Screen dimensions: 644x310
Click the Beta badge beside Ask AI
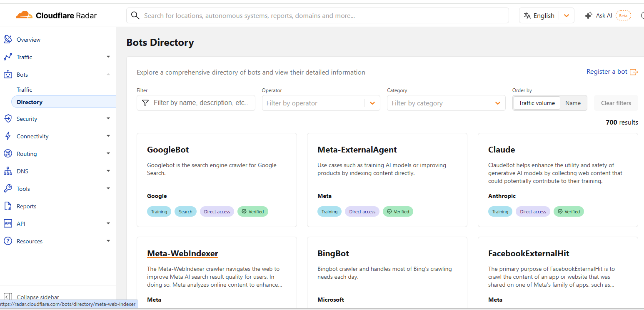[623, 15]
